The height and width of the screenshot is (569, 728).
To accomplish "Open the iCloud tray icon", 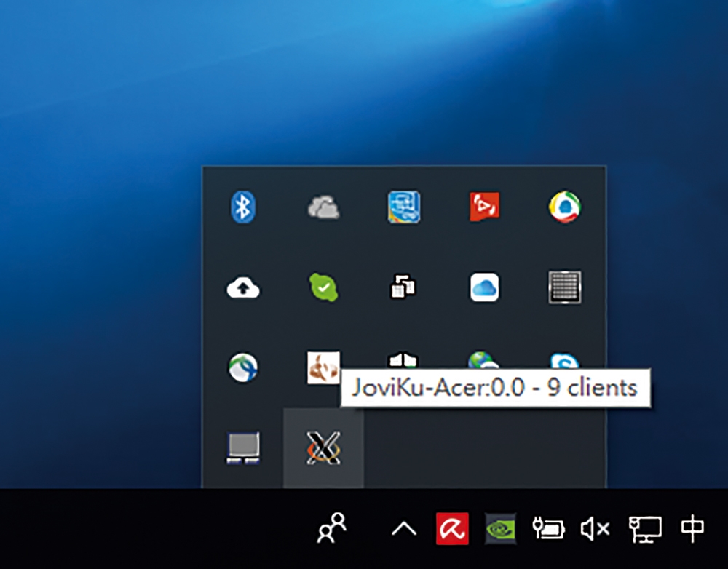I will [x=484, y=287].
